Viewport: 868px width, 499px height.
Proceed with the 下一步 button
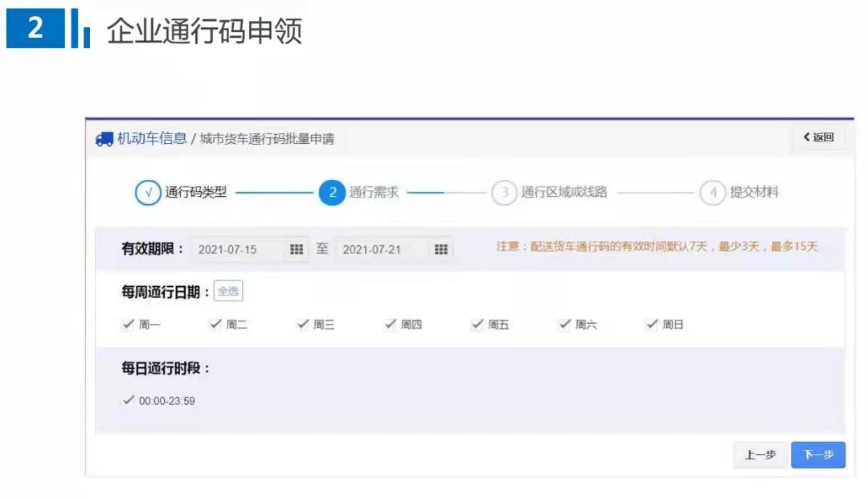818,455
